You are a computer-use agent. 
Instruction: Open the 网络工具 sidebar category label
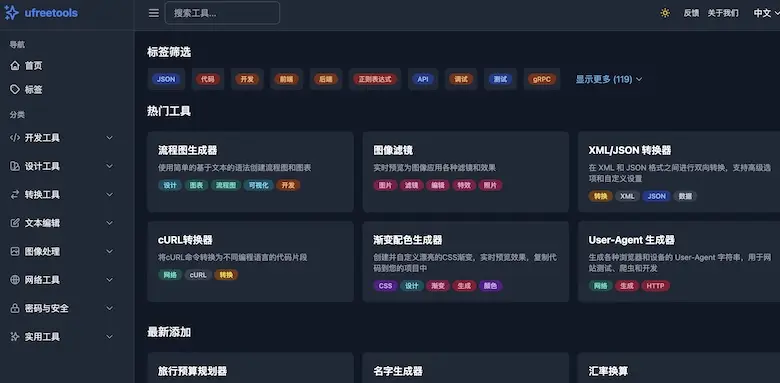point(42,280)
